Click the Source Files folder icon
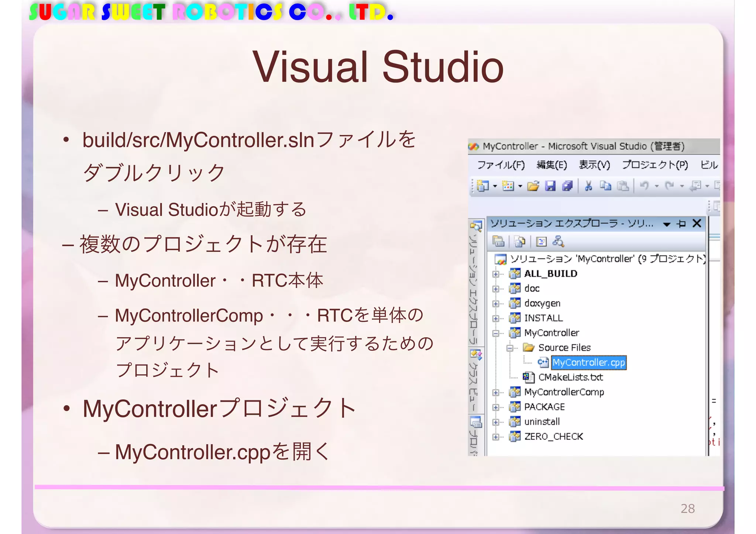The image size is (756, 534). pos(529,348)
